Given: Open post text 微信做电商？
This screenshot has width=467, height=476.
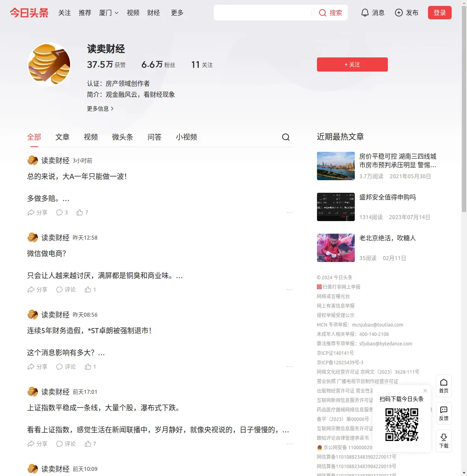Looking at the screenshot, I should pyautogui.click(x=47, y=253).
